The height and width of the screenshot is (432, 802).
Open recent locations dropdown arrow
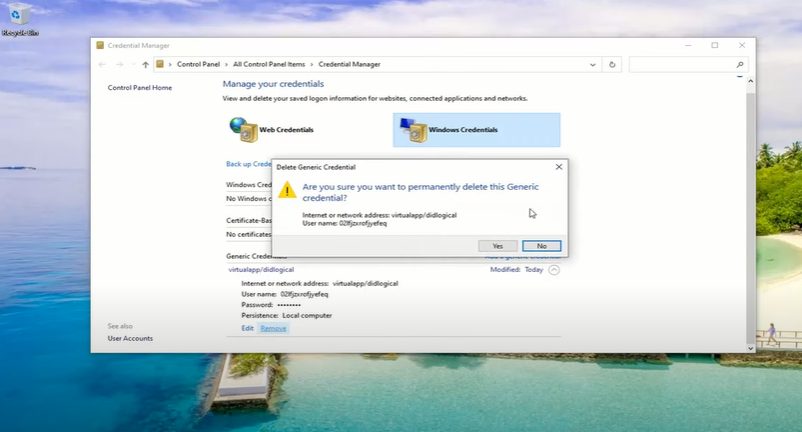click(133, 64)
